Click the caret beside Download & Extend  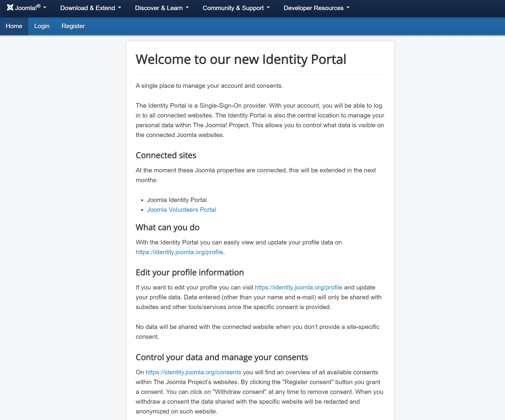[x=120, y=8]
